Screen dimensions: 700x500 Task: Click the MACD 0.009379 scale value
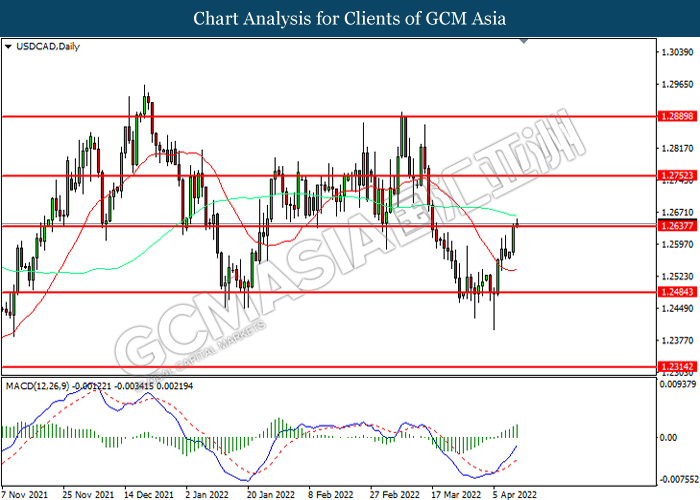pos(678,384)
